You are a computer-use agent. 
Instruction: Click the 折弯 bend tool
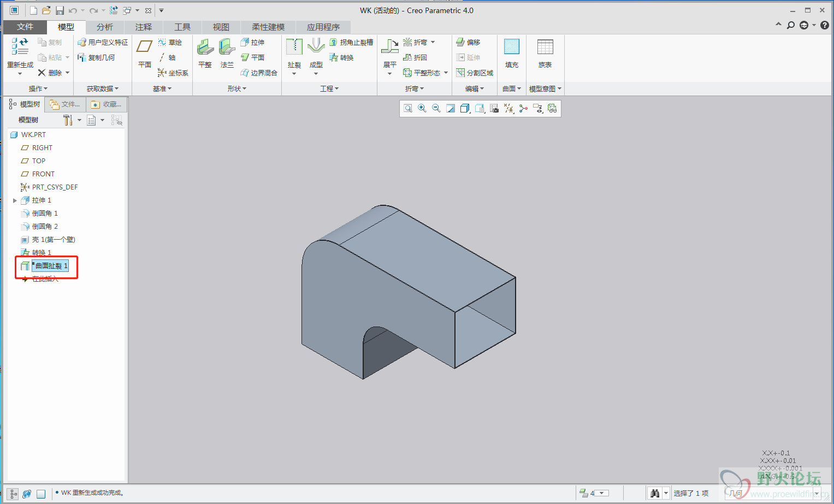(415, 42)
